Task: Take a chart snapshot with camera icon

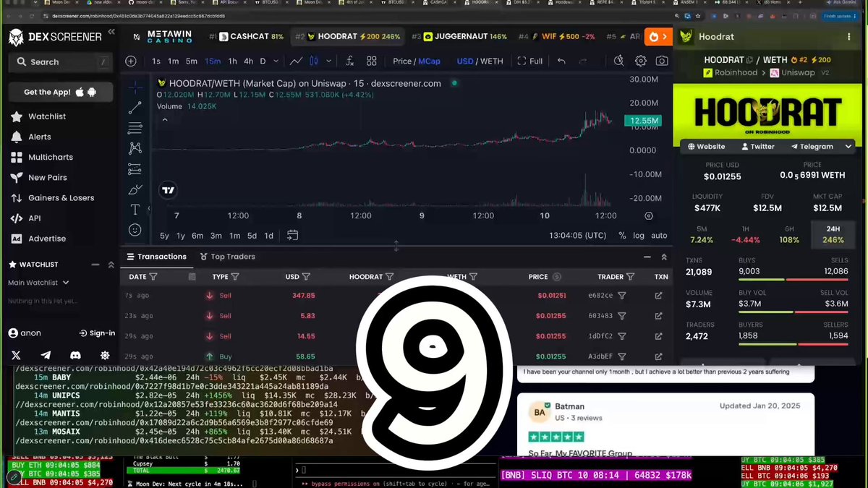Action: click(662, 61)
